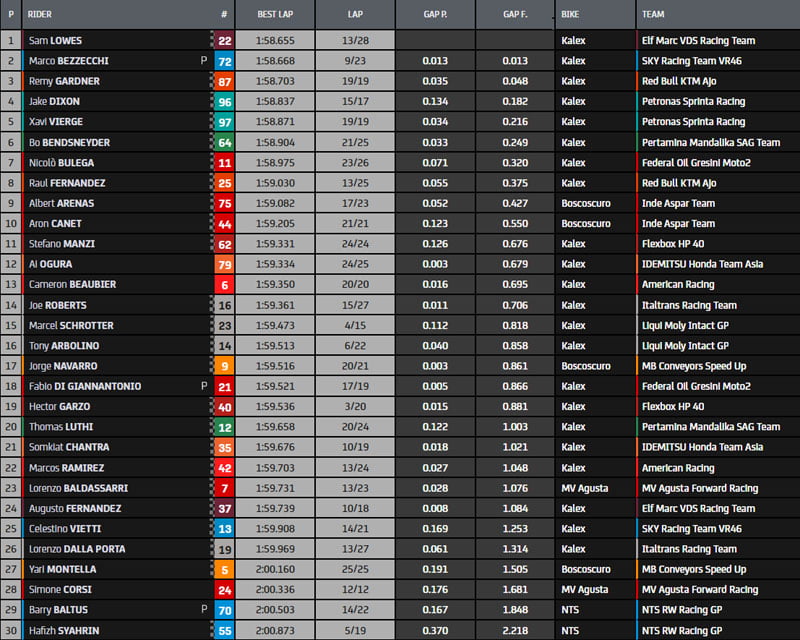The image size is (800, 640).
Task: Click the GAP F. column header
Action: (515, 15)
